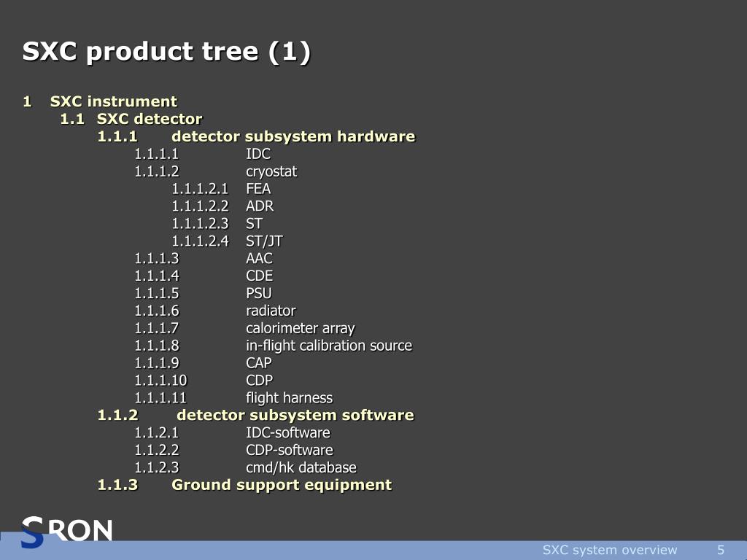Click 'in-flight calibration source' entry
This screenshot has height=560, width=747.
[329, 346]
